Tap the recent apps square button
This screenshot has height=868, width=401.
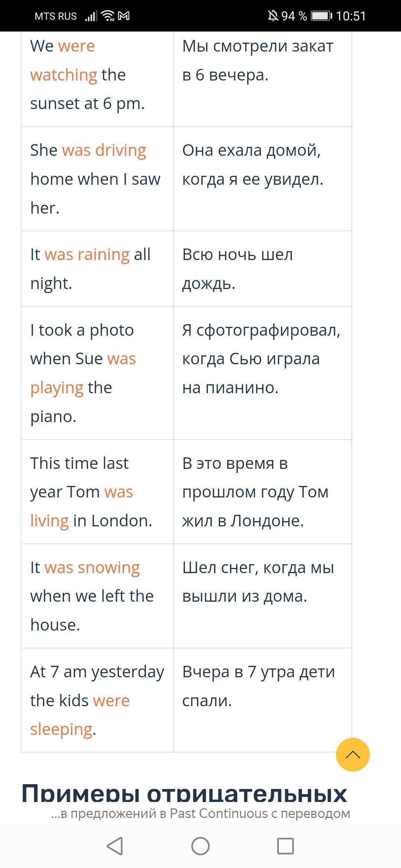(286, 846)
